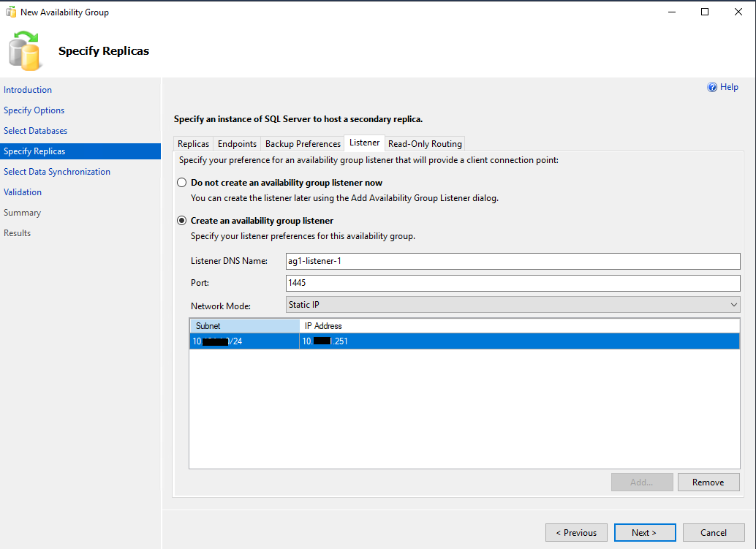The width and height of the screenshot is (756, 549).
Task: Select the Listener tab
Action: [x=365, y=143]
